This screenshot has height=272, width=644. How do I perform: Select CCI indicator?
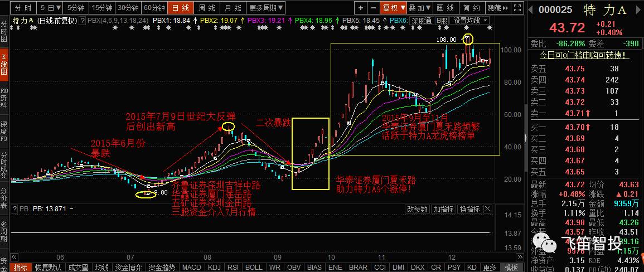click(380, 268)
